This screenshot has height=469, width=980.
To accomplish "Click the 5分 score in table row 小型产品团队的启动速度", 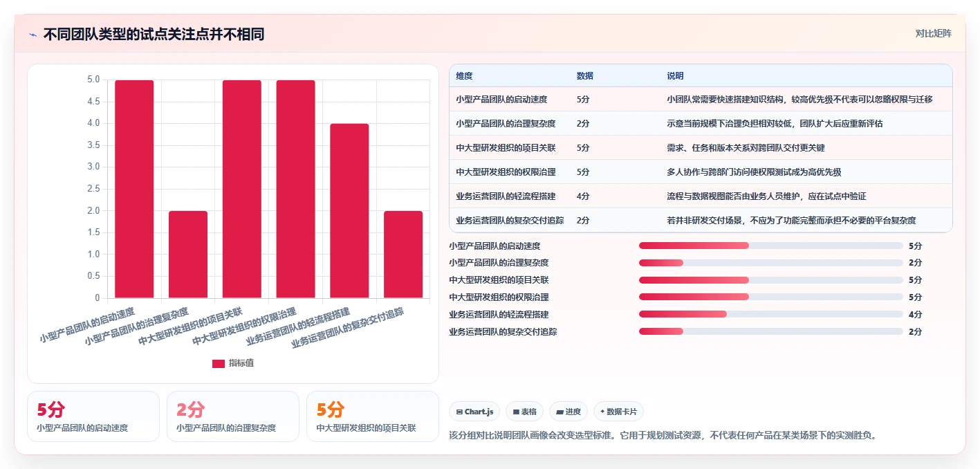I will [x=583, y=100].
